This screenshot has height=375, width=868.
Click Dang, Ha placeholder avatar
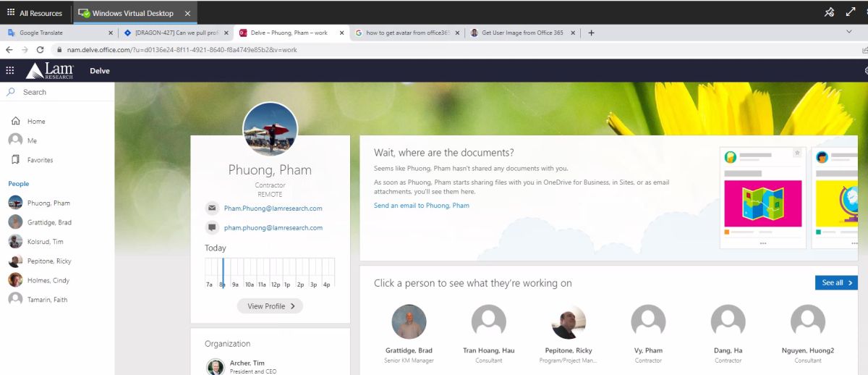728,321
